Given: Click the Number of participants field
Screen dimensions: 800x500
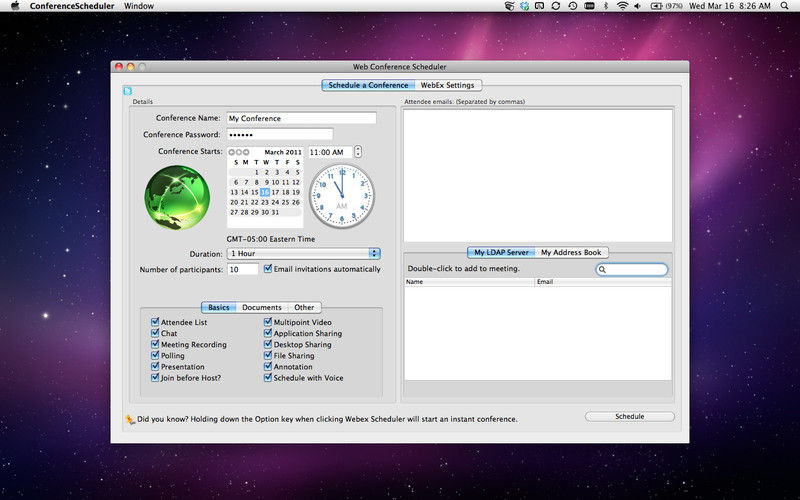Looking at the screenshot, I should [x=243, y=269].
